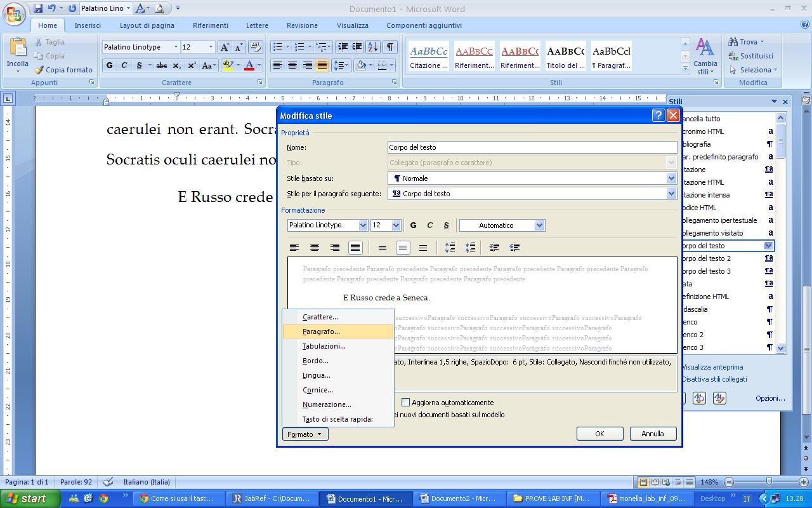Toggle italic C in Modifica stile dialog
The height and width of the screenshot is (508, 812).
[430, 225]
